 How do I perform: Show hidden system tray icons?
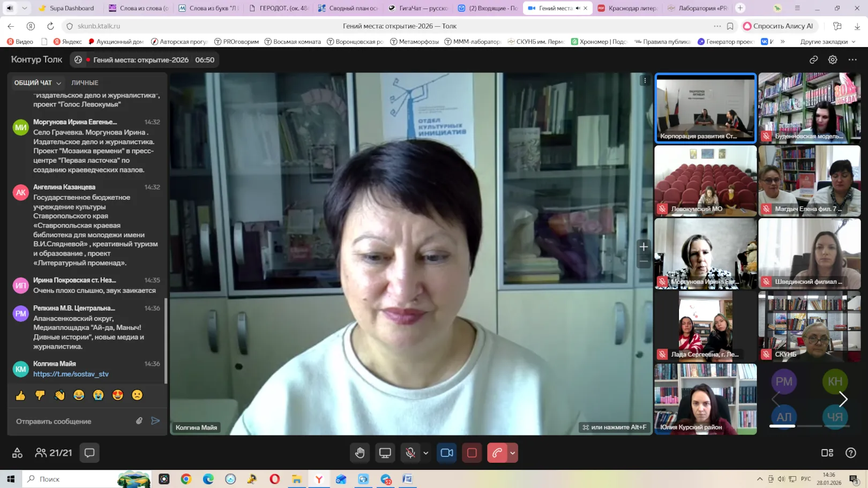pos(759,479)
